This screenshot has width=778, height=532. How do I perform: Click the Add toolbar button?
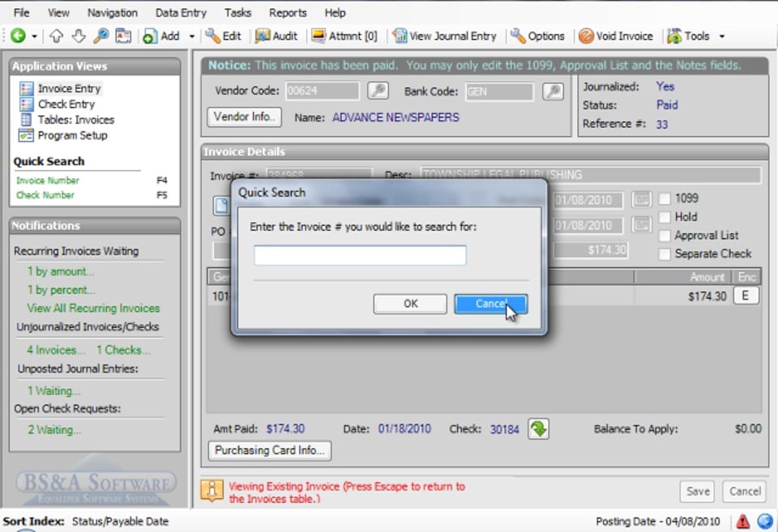point(160,36)
